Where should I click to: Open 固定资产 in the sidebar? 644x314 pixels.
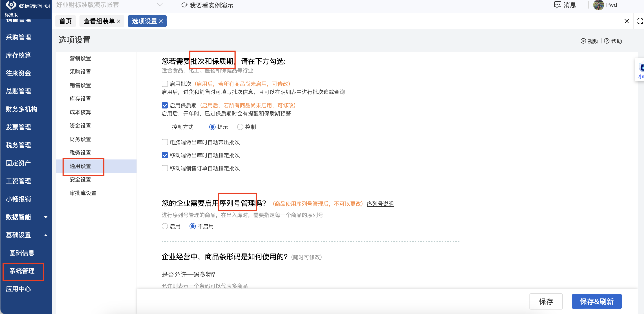coord(18,163)
